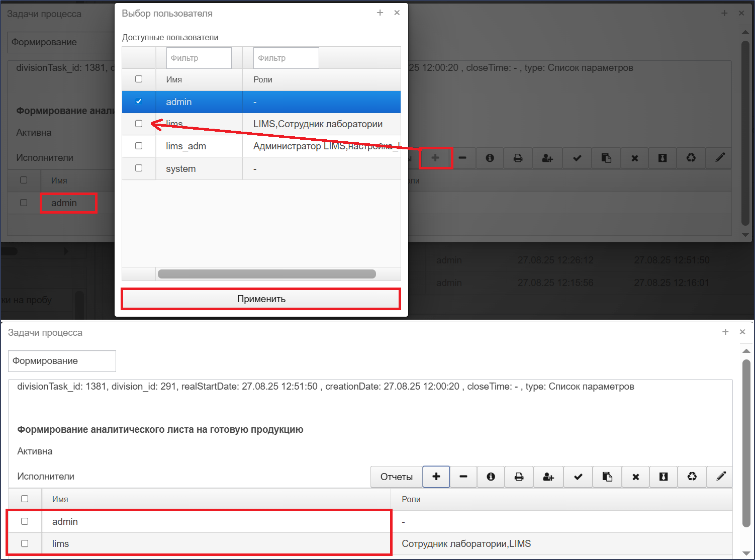This screenshot has width=755, height=560.
Task: Select the 'lims_adm' name cell in the dialog
Action: [x=199, y=146]
